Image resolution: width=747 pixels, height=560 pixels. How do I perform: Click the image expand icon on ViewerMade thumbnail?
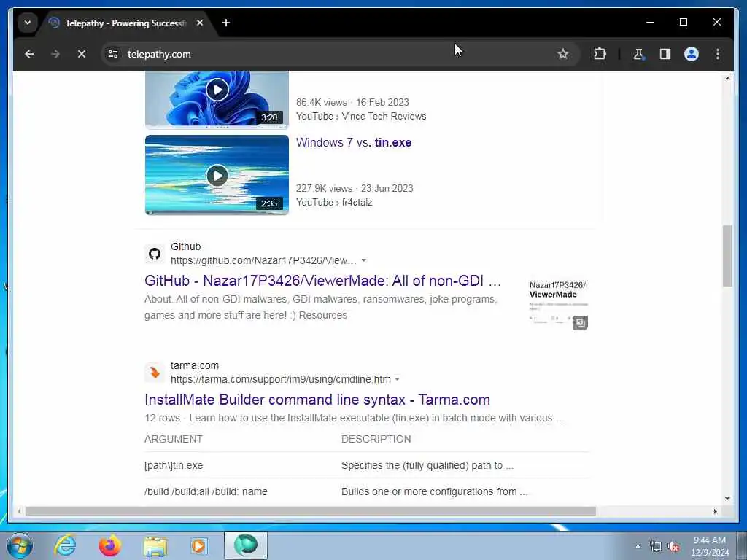pyautogui.click(x=580, y=323)
